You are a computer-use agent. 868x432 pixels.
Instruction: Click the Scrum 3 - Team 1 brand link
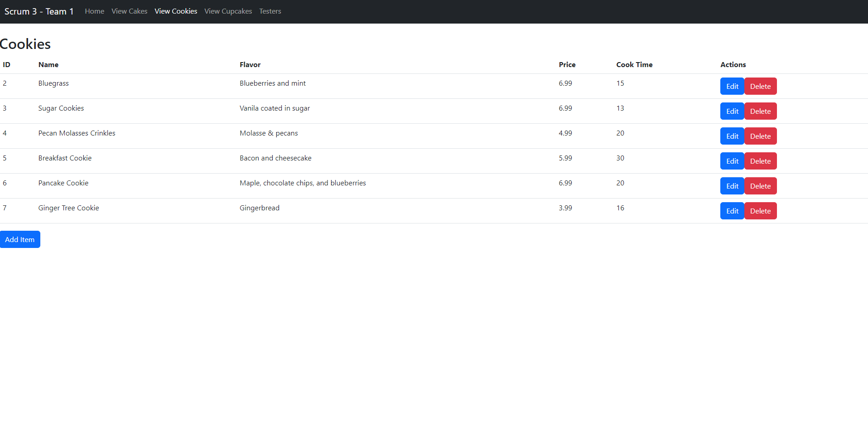click(x=39, y=11)
